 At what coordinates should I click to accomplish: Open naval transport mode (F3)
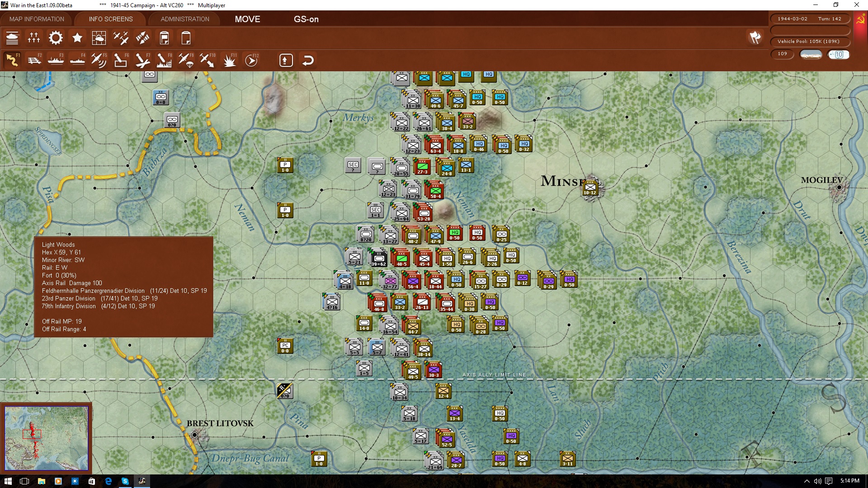pyautogui.click(x=56, y=60)
